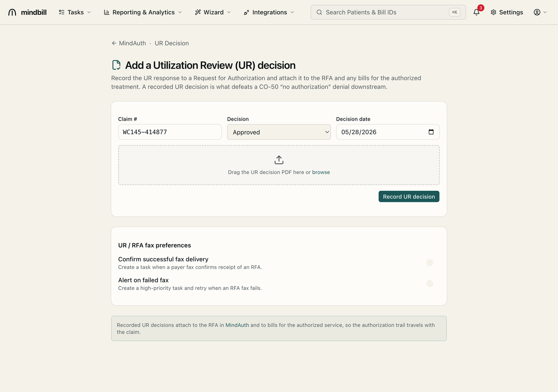Click the red notification badge showing 3
This screenshot has height=392, width=558.
coord(481,8)
